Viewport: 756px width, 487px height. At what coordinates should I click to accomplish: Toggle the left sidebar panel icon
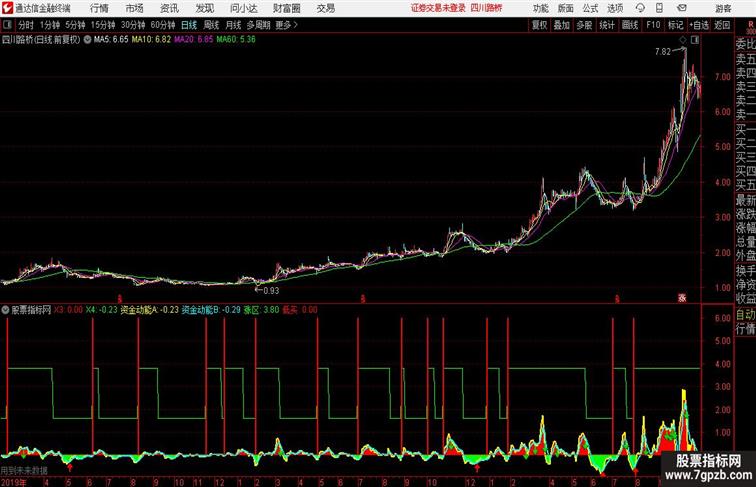coord(7,24)
